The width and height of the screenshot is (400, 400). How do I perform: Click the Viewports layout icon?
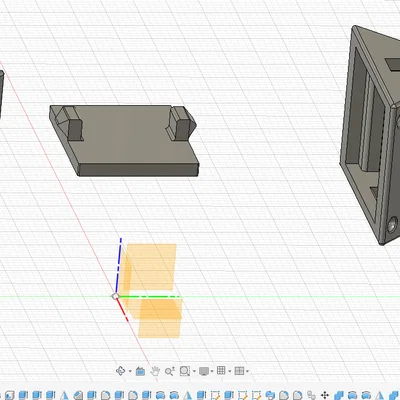coord(239,371)
